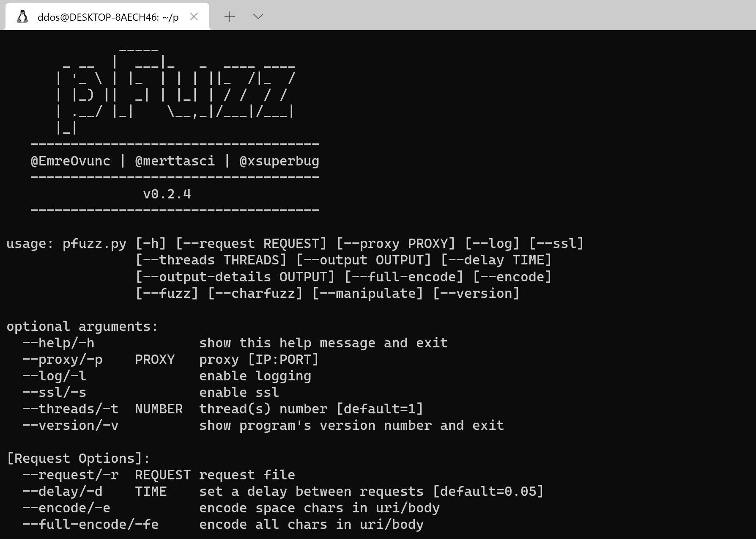The width and height of the screenshot is (756, 539).
Task: Click the '--log/-l' option text
Action: [55, 376]
